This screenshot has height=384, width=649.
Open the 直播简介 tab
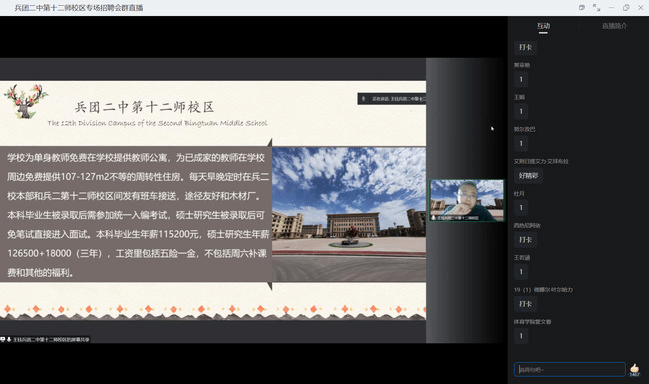[614, 26]
